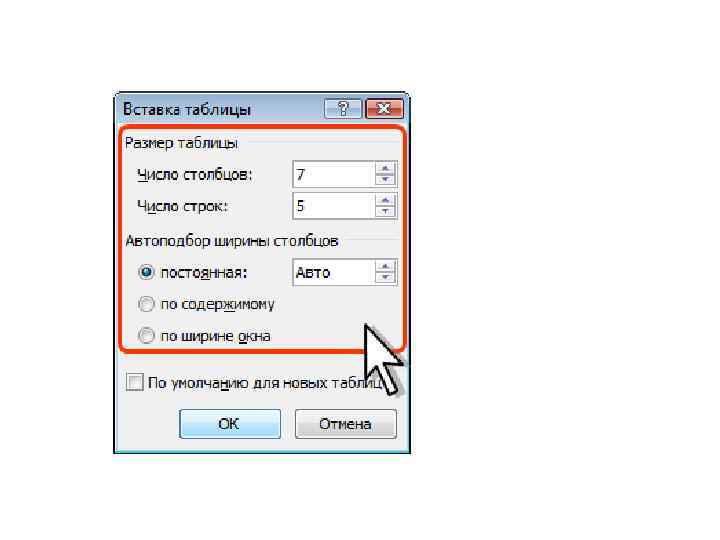Select the по ширине окна radio option
The image size is (720, 540).
coord(146,336)
